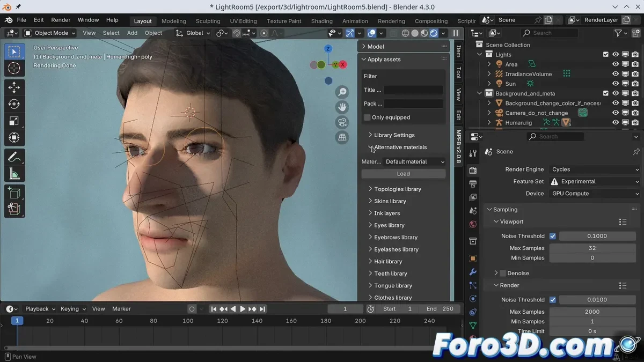
Task: Play the animation in reverse
Action: (233, 309)
